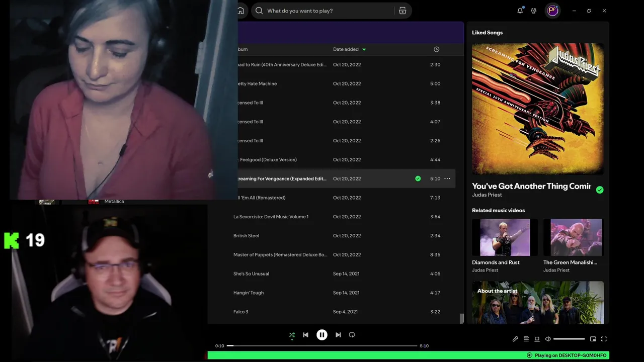Open 'You've Got Another Thing Comin' title
The width and height of the screenshot is (644, 362).
(x=531, y=186)
